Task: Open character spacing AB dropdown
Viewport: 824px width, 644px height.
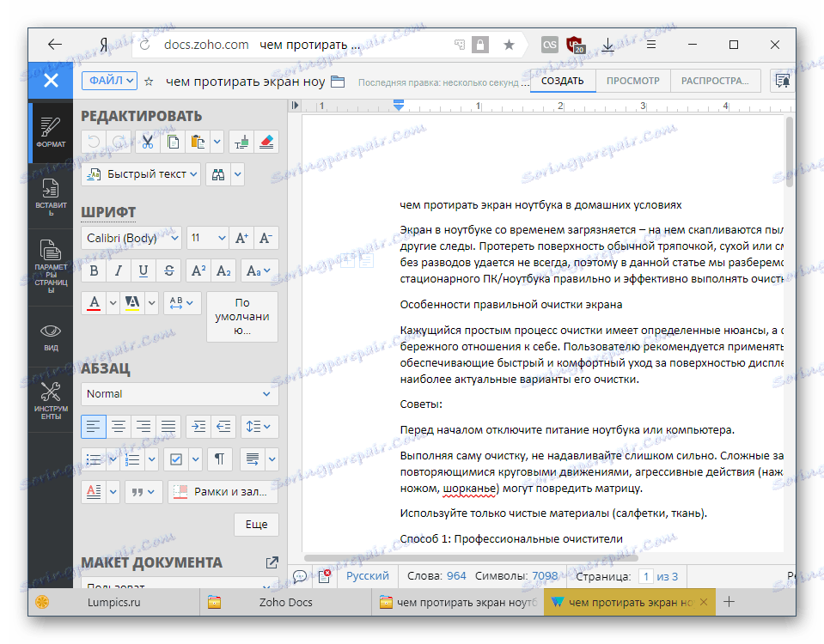Action: 182,303
